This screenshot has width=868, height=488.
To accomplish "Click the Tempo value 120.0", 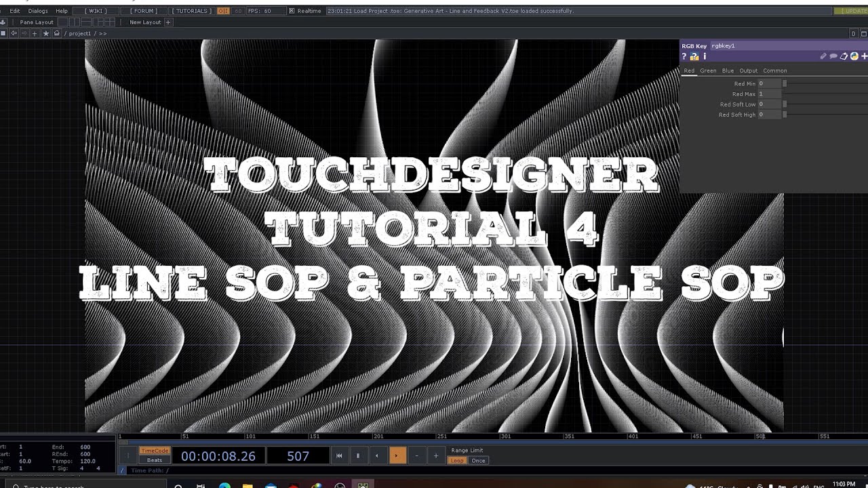I will coord(87,461).
